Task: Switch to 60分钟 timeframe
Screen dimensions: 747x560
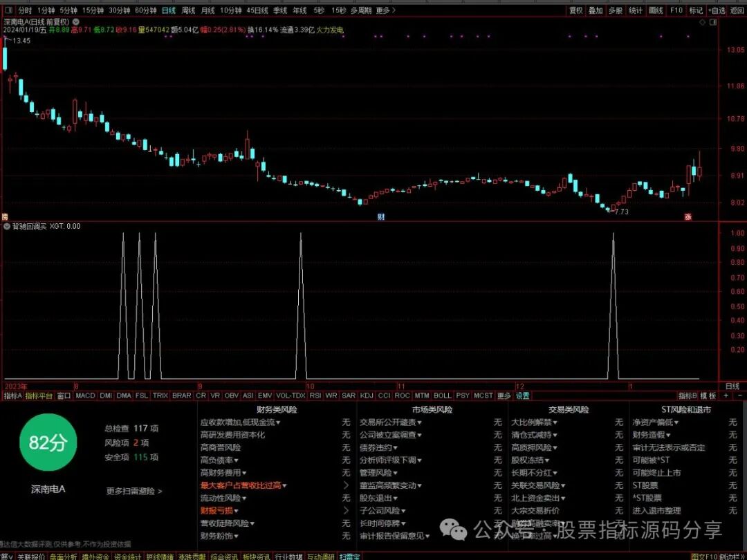Action: [146, 10]
